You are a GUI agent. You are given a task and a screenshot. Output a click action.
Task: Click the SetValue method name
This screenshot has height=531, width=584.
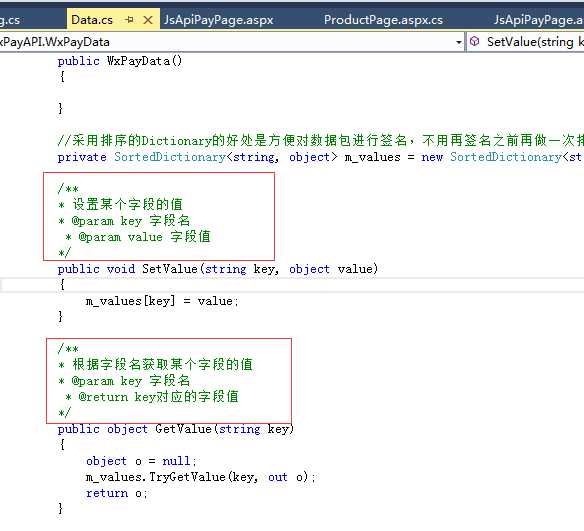click(170, 269)
